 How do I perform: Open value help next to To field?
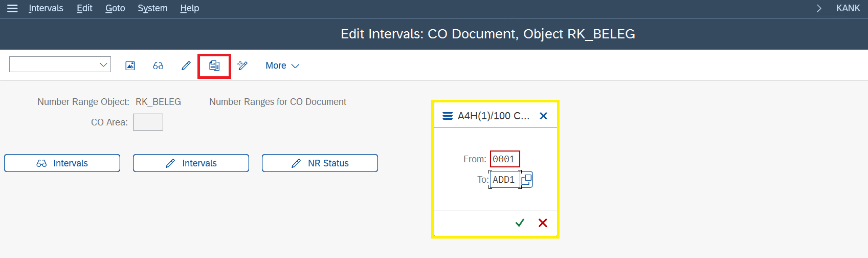(527, 180)
